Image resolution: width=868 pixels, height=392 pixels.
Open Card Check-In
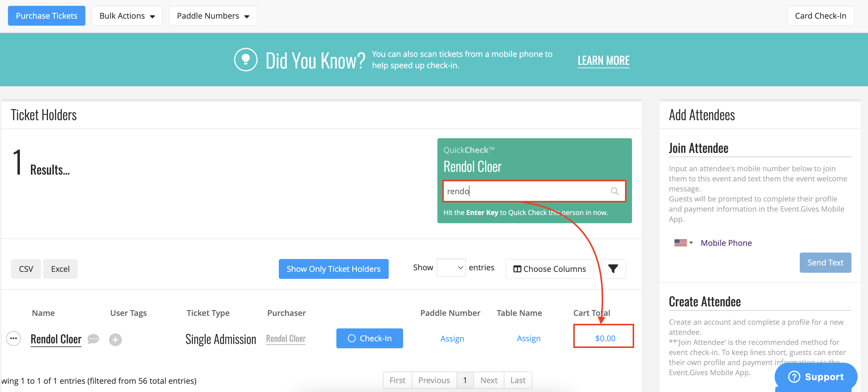pyautogui.click(x=821, y=16)
